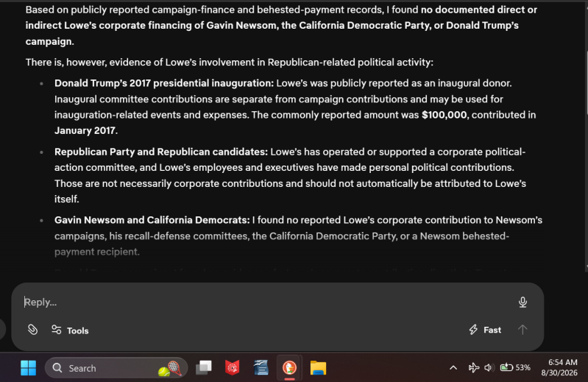The width and height of the screenshot is (588, 382).
Task: Open the clock showing 6:54 AM
Action: [559, 368]
